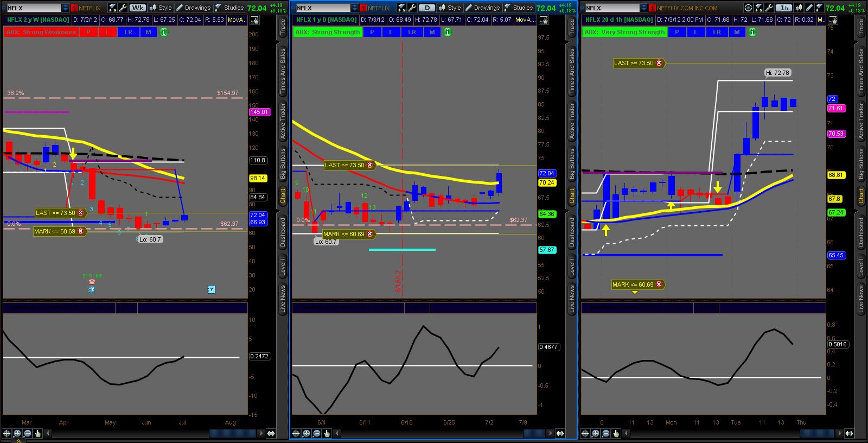Viewport: 868px width, 443px height.
Task: Select crosshair cursor tool in weekly chart
Action: click(x=7, y=433)
